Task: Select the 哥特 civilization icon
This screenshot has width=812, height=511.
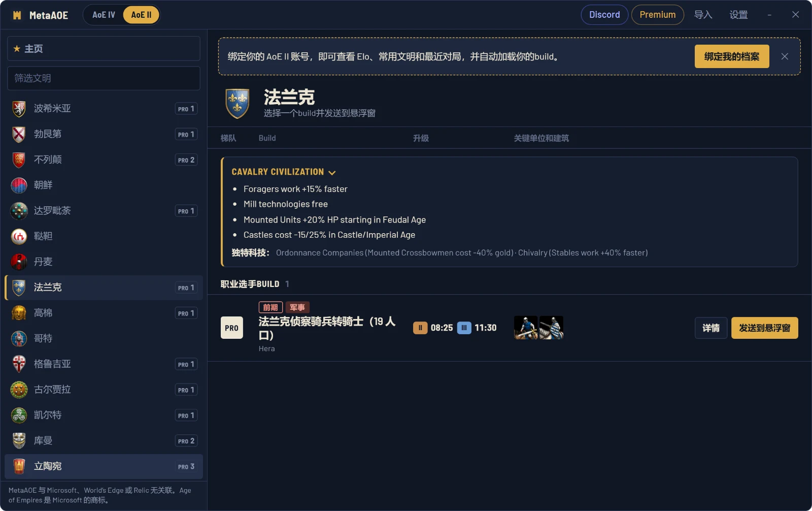Action: [x=19, y=339]
